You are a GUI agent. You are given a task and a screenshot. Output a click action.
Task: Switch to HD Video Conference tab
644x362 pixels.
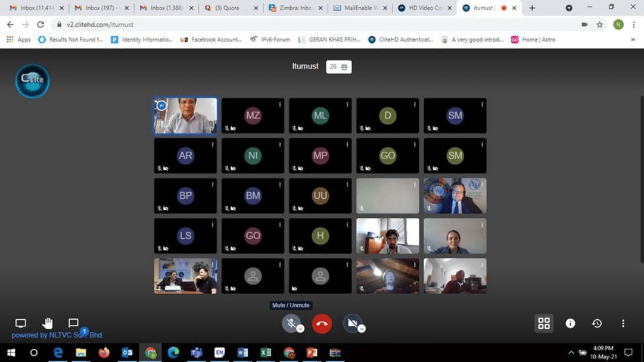pyautogui.click(x=424, y=8)
